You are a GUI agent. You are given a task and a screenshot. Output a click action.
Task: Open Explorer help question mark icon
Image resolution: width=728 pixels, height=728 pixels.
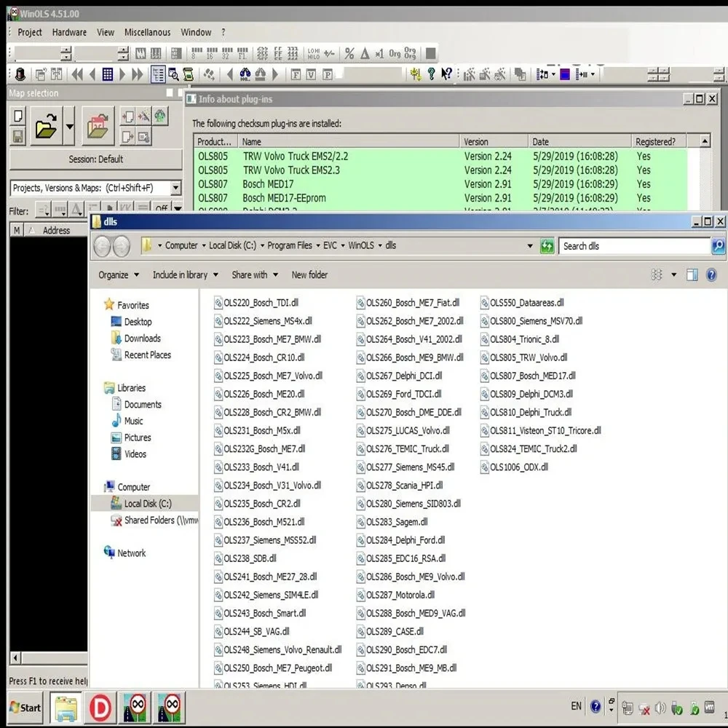[x=711, y=275]
